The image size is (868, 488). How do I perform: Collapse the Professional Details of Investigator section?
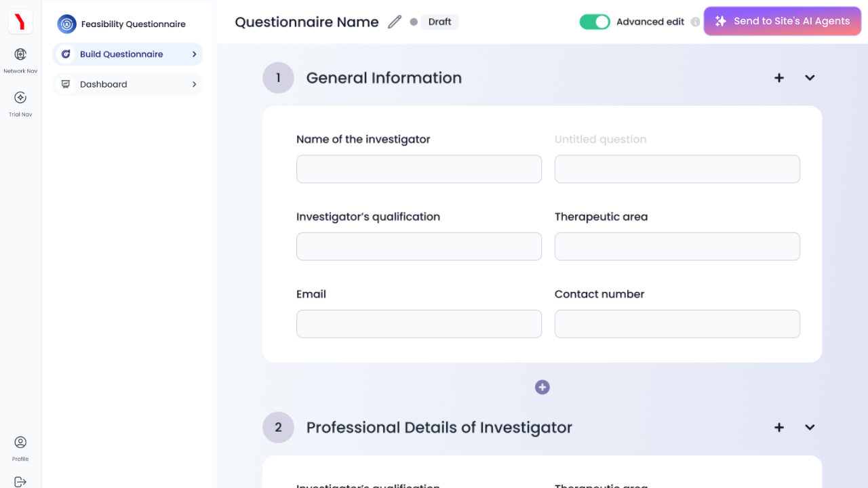810,428
